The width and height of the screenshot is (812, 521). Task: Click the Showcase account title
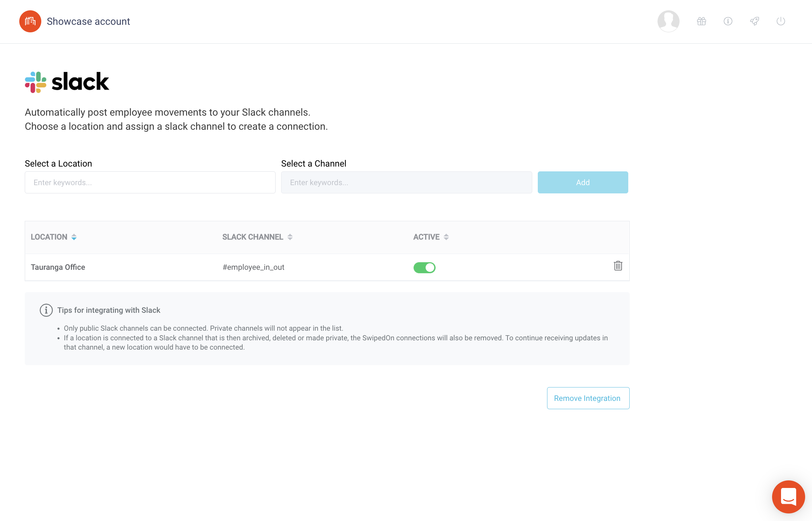coord(88,21)
